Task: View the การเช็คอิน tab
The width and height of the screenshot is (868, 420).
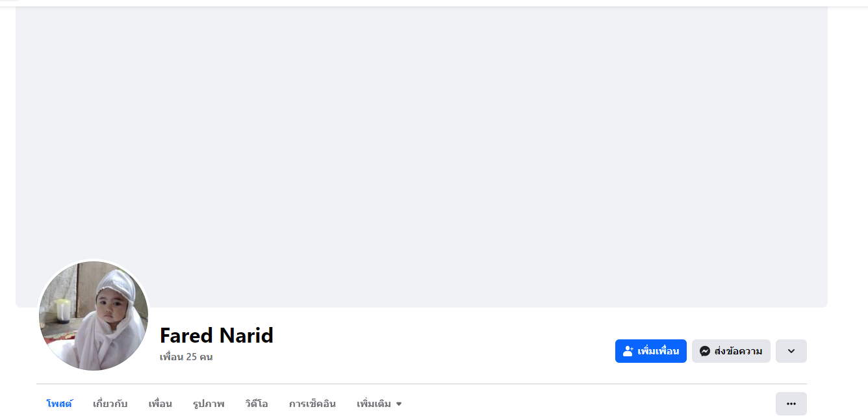Action: [313, 404]
